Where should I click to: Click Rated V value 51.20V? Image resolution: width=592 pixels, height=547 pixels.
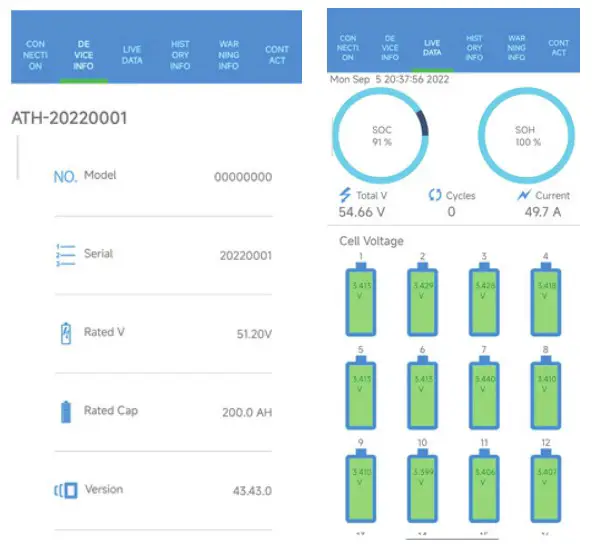[254, 334]
